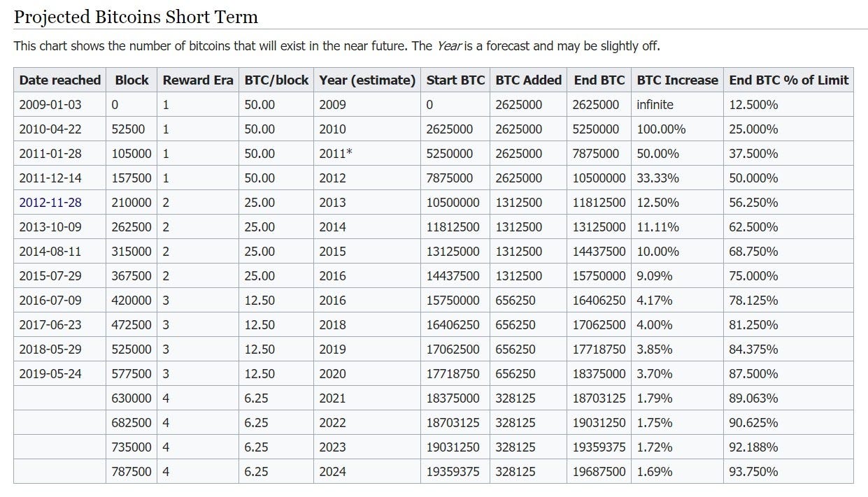This screenshot has width=868, height=497.
Task: Click the BTC/block column header
Action: [x=276, y=80]
